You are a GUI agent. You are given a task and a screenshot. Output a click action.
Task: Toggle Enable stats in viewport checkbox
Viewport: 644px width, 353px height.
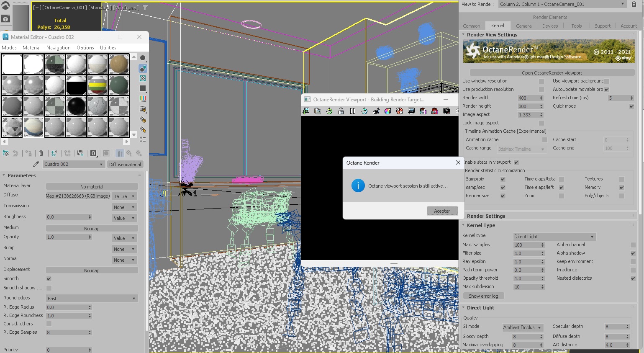[x=516, y=162]
